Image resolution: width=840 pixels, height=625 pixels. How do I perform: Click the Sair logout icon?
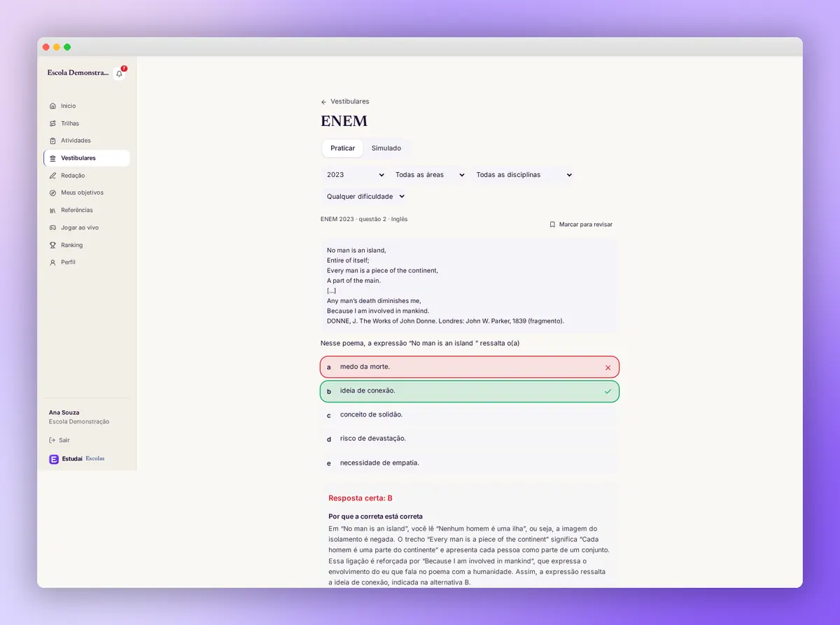tap(52, 440)
